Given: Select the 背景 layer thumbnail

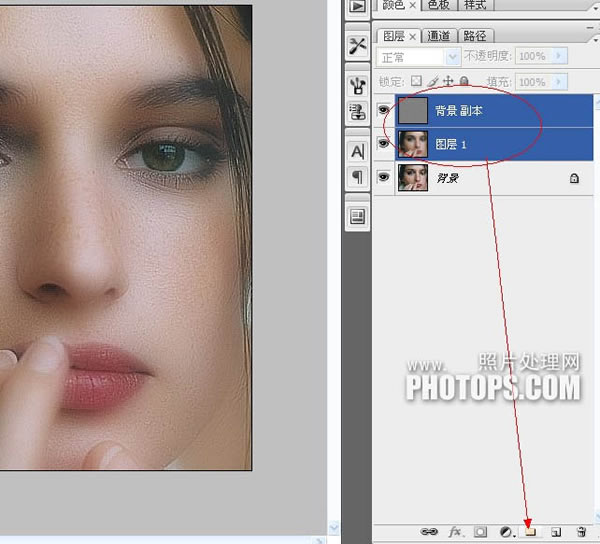Looking at the screenshot, I should [413, 177].
